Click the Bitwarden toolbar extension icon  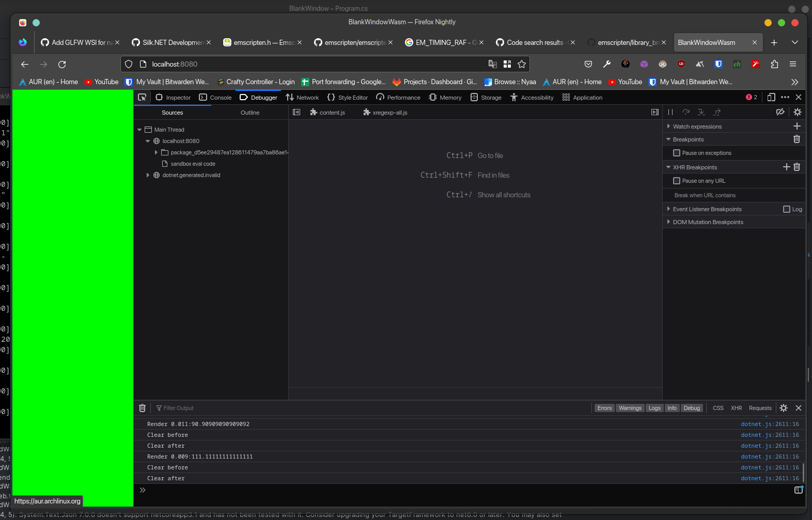point(719,64)
